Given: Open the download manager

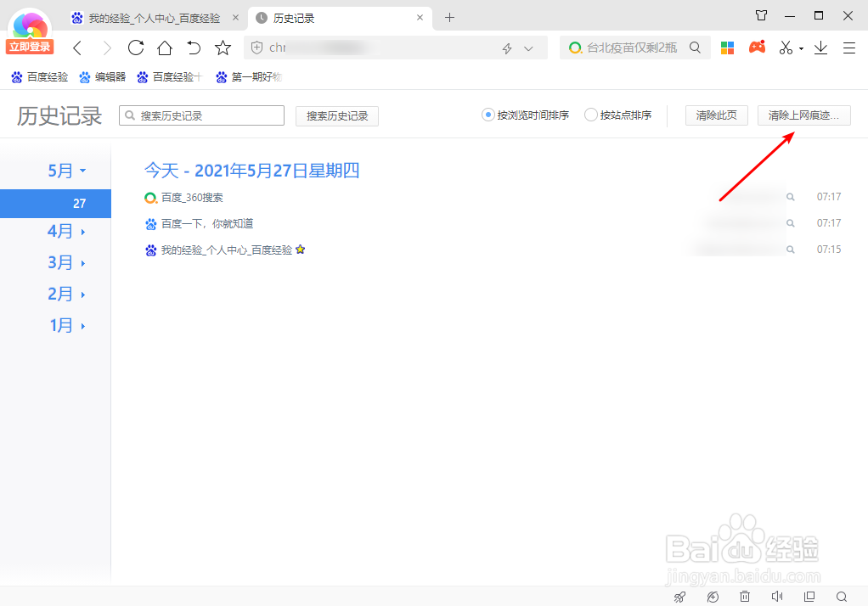Looking at the screenshot, I should tap(820, 48).
